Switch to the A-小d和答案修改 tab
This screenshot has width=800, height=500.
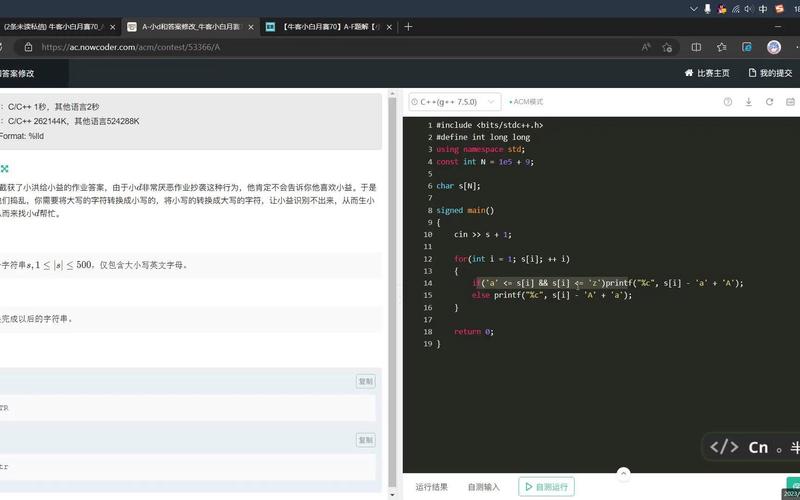pos(191,27)
